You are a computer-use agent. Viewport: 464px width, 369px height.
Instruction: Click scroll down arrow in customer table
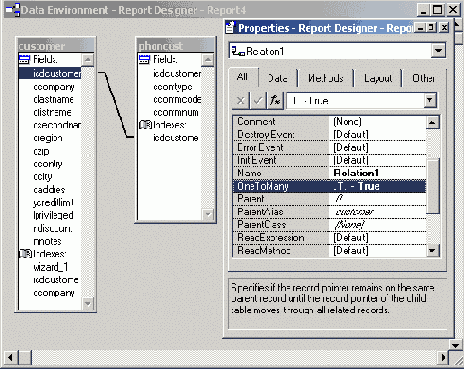[x=88, y=304]
